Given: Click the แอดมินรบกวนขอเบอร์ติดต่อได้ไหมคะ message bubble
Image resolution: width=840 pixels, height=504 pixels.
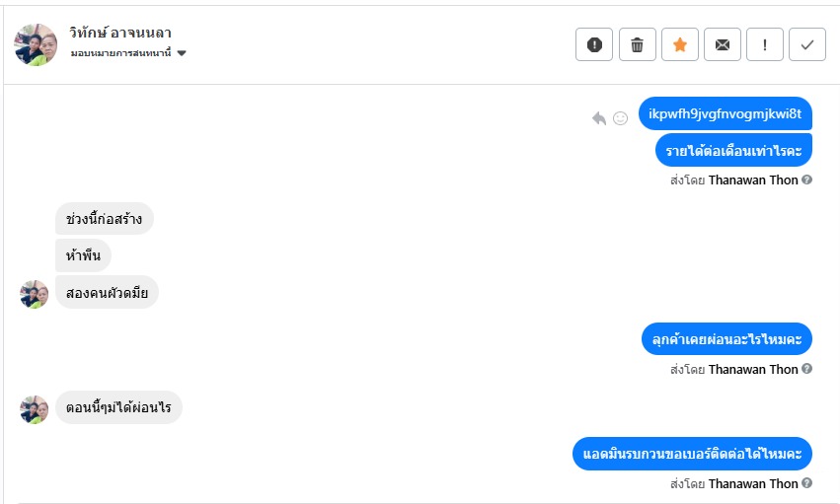Looking at the screenshot, I should click(x=692, y=454).
